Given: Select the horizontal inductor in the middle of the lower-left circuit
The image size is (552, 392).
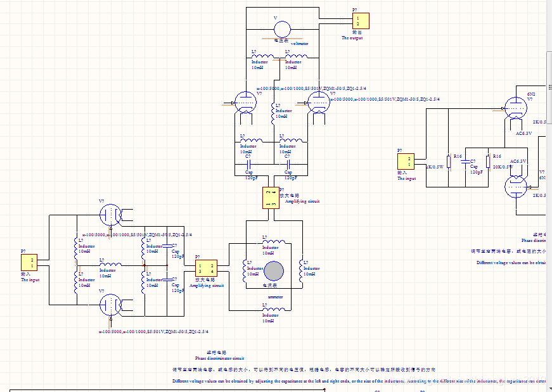Looking at the screenshot, I should [110, 265].
